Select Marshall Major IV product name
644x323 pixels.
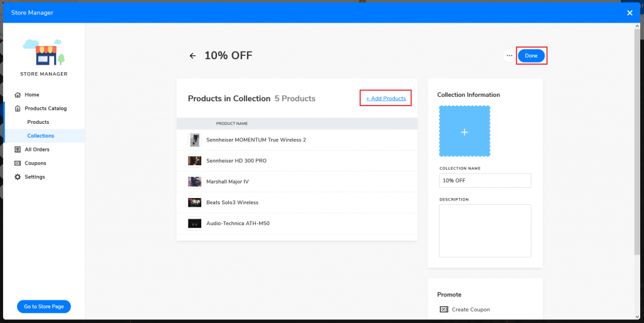[227, 182]
